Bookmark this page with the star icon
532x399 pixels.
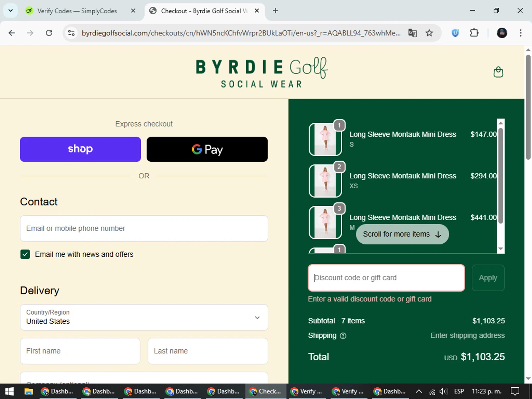coord(429,33)
